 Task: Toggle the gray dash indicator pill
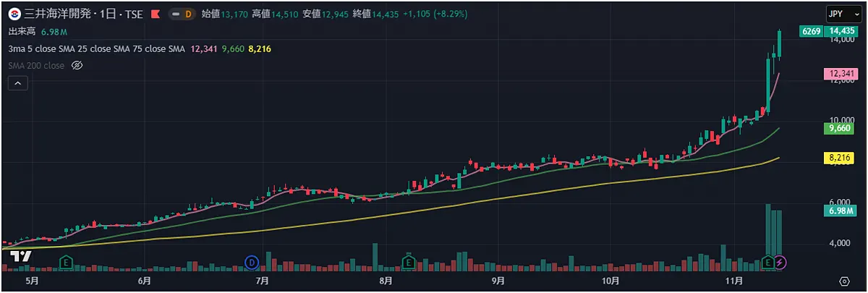[x=175, y=14]
